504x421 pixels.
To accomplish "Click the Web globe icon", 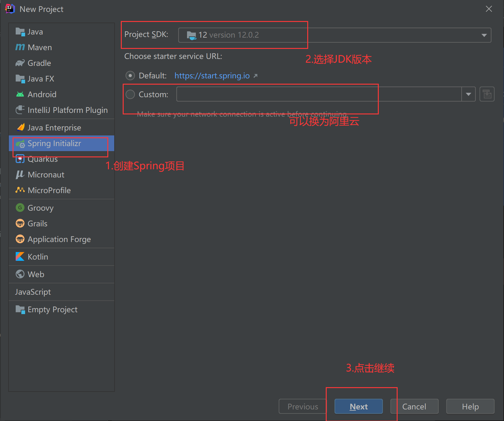I will tap(20, 274).
